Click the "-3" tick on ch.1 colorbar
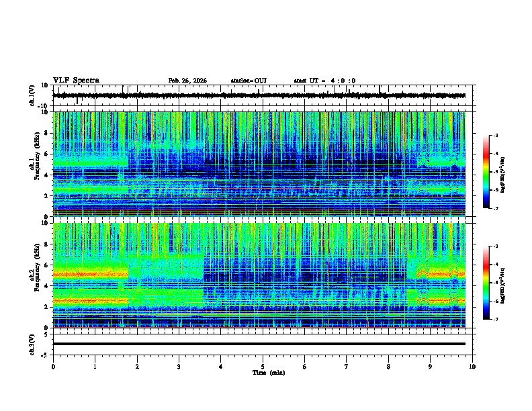532x411 pixels. point(495,135)
